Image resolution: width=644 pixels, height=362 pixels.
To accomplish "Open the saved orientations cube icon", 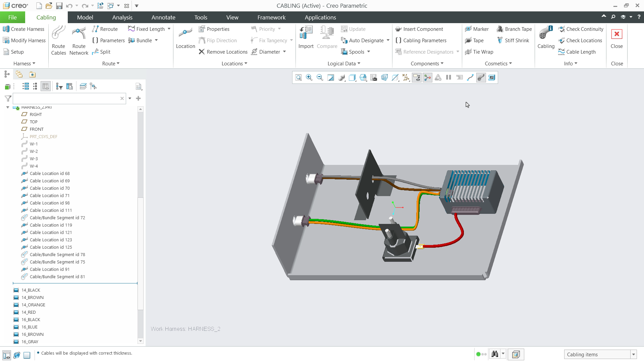I will point(363,78).
